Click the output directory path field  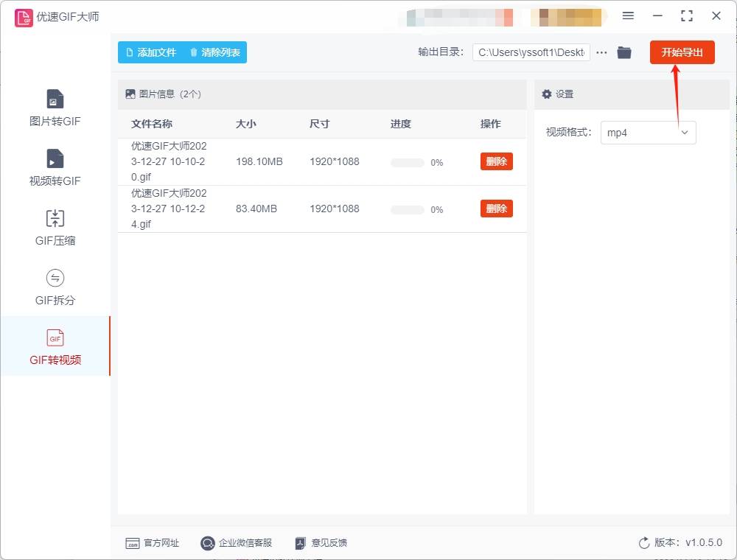(531, 52)
